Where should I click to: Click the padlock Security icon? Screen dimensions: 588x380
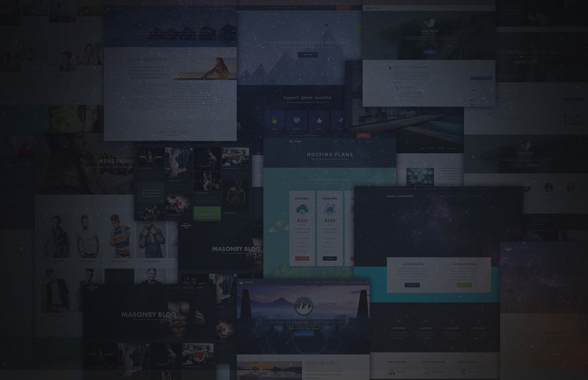point(274,120)
